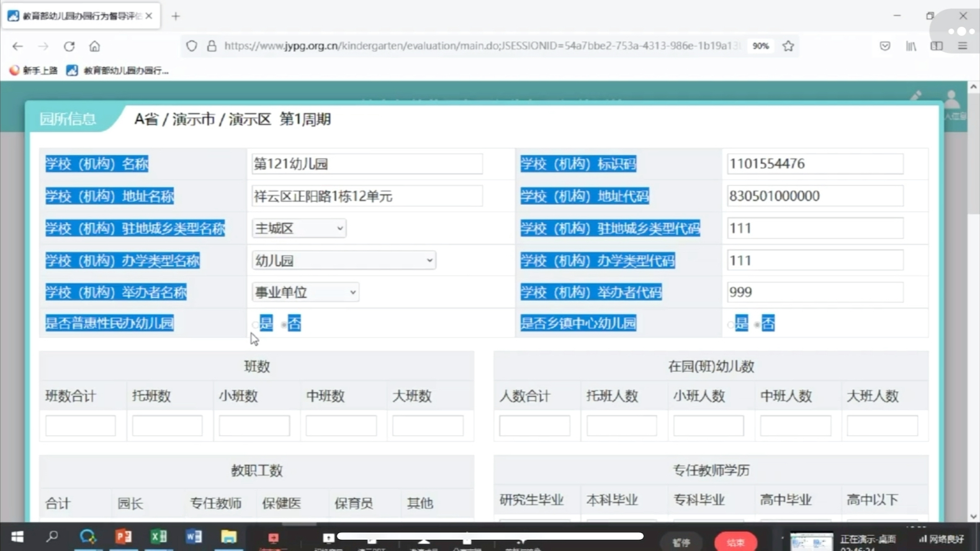Click the 中班人数 input box
The width and height of the screenshot is (980, 551).
(796, 426)
